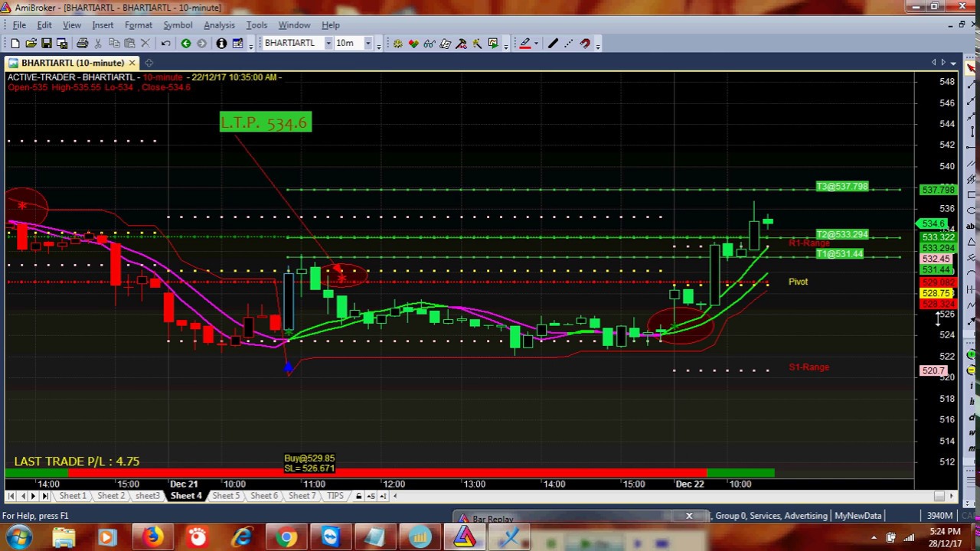Image resolution: width=980 pixels, height=551 pixels.
Task: Expand the pen color dropdown arrow
Action: (537, 44)
